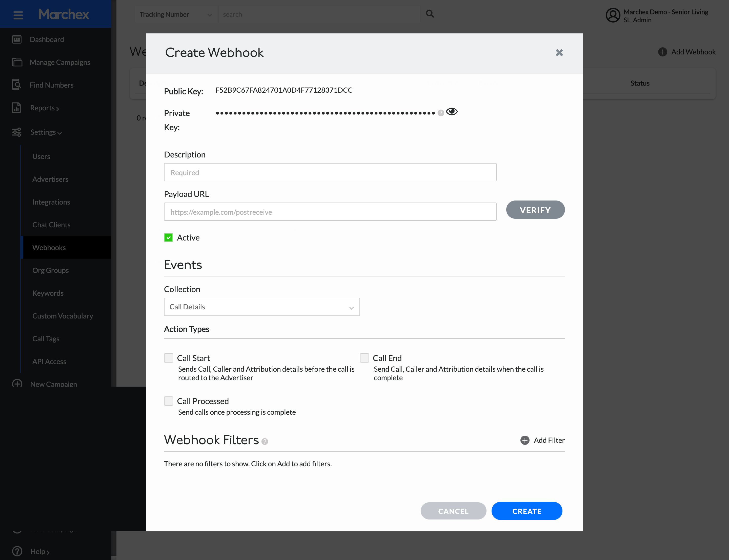Click the Dashboard sidebar icon
The width and height of the screenshot is (729, 560).
(x=17, y=39)
